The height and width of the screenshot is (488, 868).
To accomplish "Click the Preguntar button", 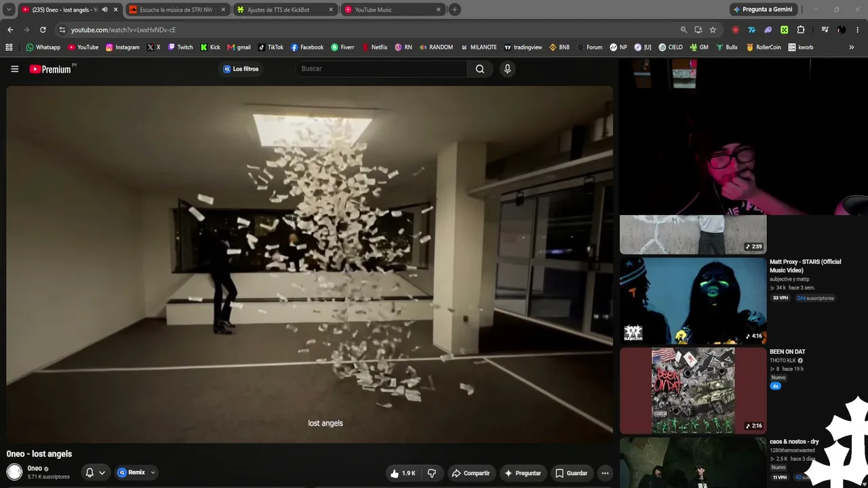I will (523, 473).
